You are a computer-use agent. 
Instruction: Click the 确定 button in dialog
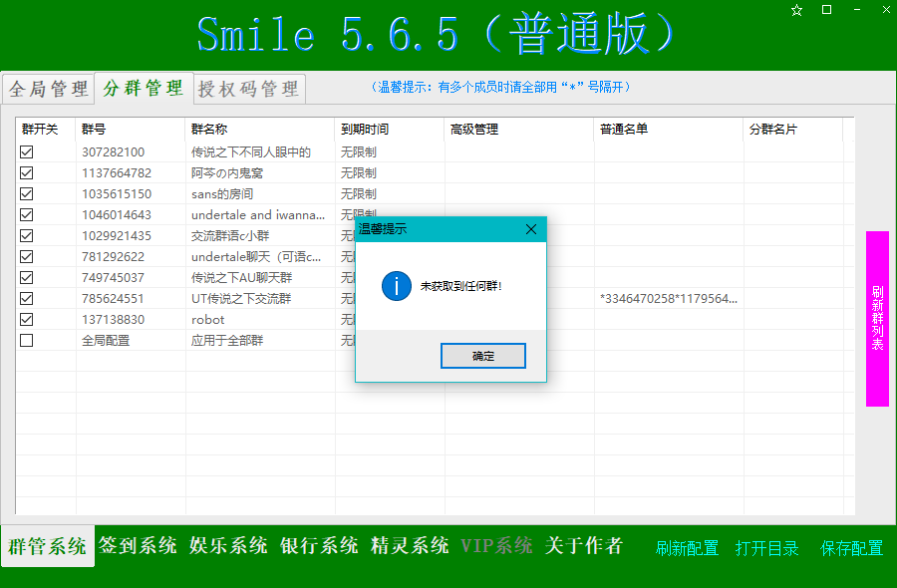click(483, 356)
